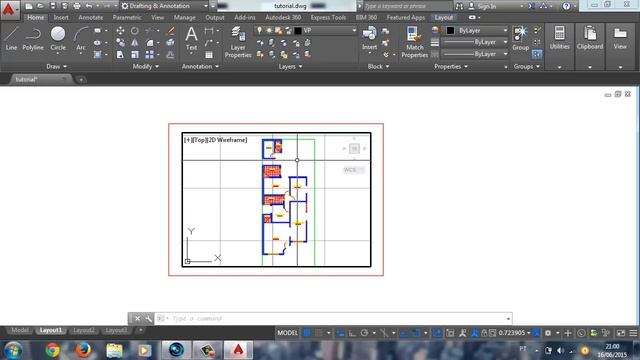Click the black object color swatch in Properties
The width and height of the screenshot is (640, 360).
(x=450, y=31)
